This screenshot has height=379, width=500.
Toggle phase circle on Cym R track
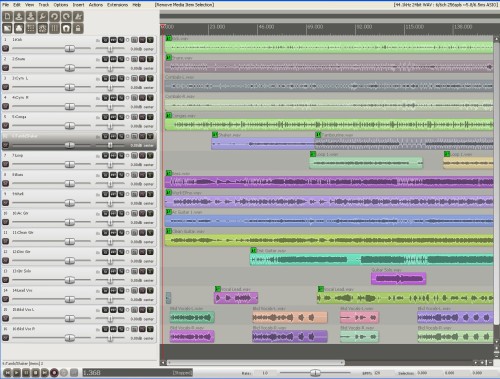128,98
